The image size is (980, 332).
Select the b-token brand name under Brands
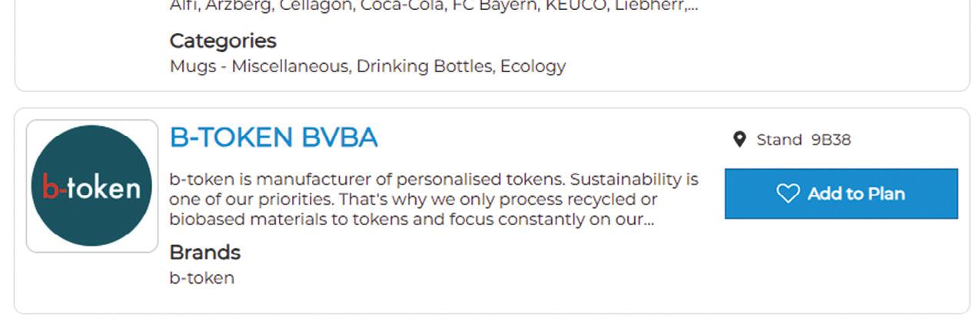click(201, 277)
